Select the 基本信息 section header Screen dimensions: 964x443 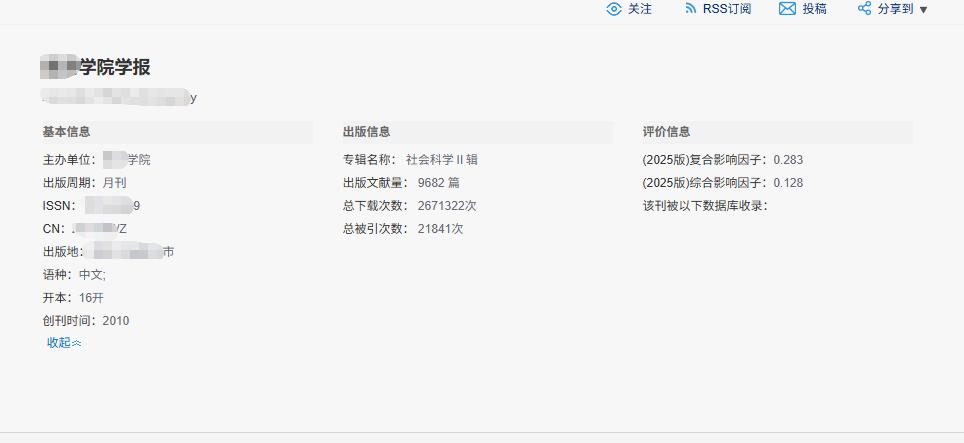pos(66,131)
